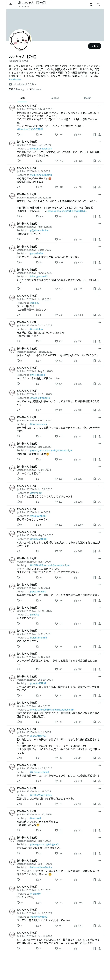The width and height of the screenshot is (110, 980).
Task: Go back using the top-left arrow
Action: tap(10, 4)
